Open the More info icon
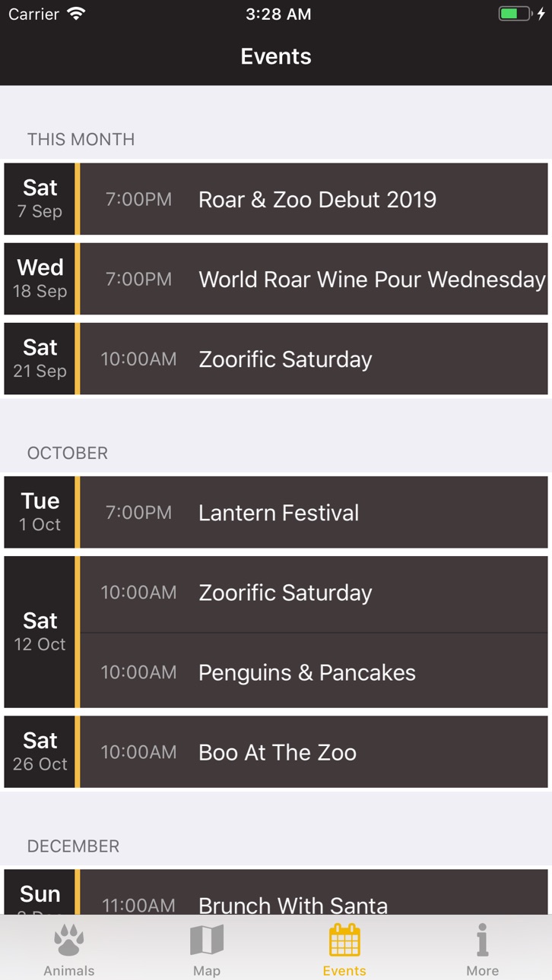Screen dimensions: 552x980 coord(482,940)
